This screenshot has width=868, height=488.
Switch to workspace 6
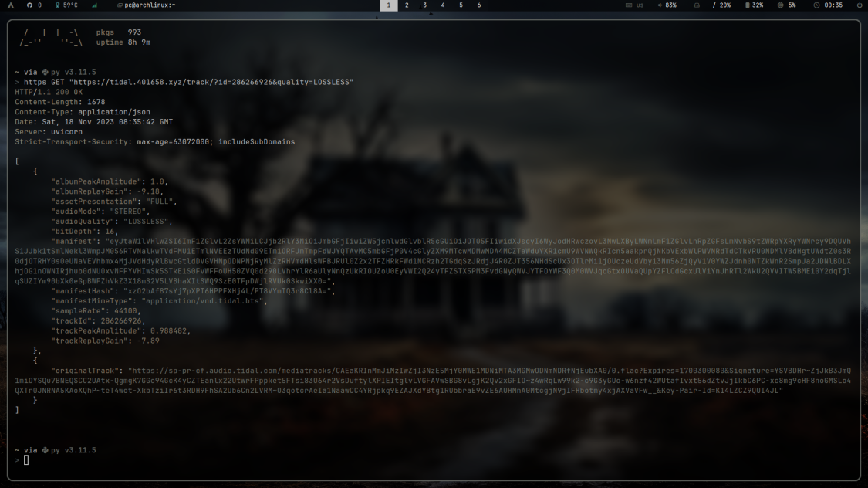479,5
